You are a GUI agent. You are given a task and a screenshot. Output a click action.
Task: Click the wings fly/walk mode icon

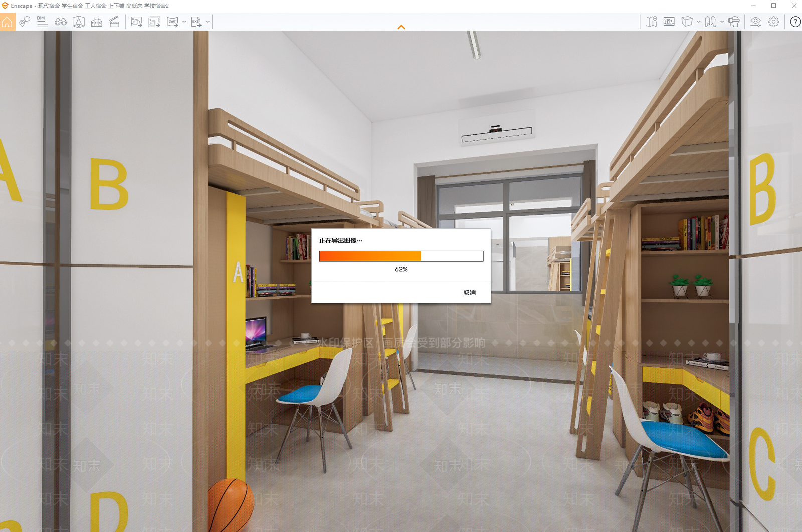[710, 22]
